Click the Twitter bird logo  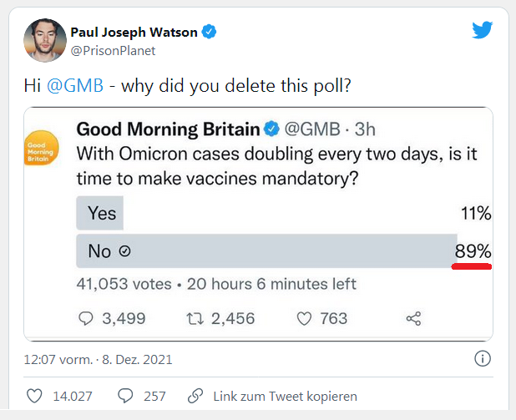coord(482,31)
